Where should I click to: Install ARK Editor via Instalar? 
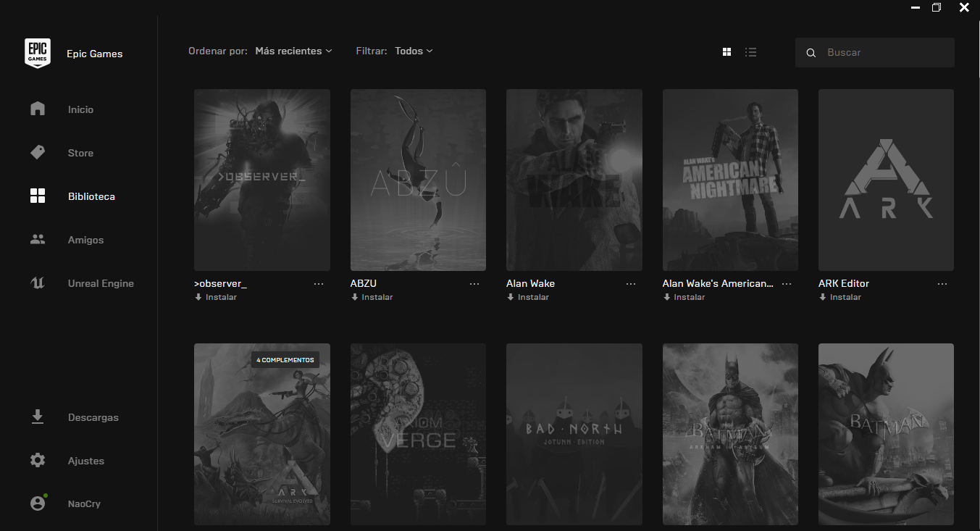coord(840,297)
